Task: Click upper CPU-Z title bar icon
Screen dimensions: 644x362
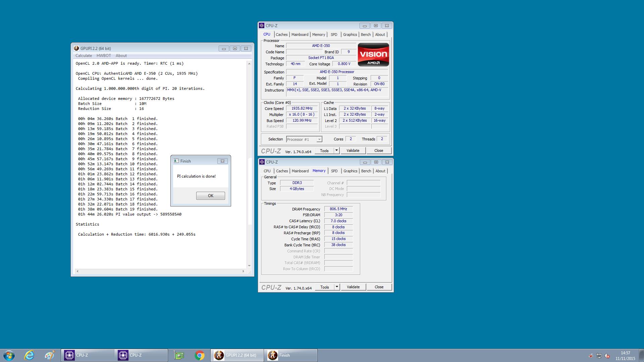Action: pyautogui.click(x=262, y=25)
